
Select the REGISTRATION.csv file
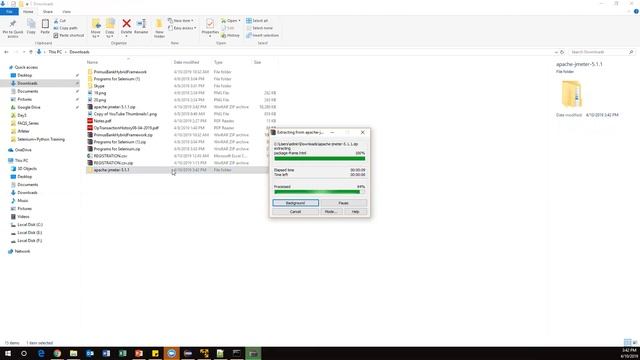[110, 156]
